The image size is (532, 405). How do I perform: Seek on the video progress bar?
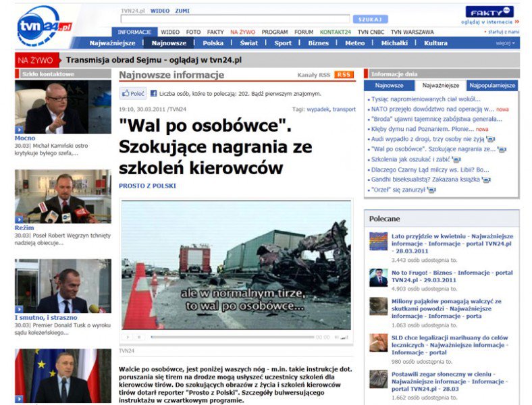coord(232,337)
